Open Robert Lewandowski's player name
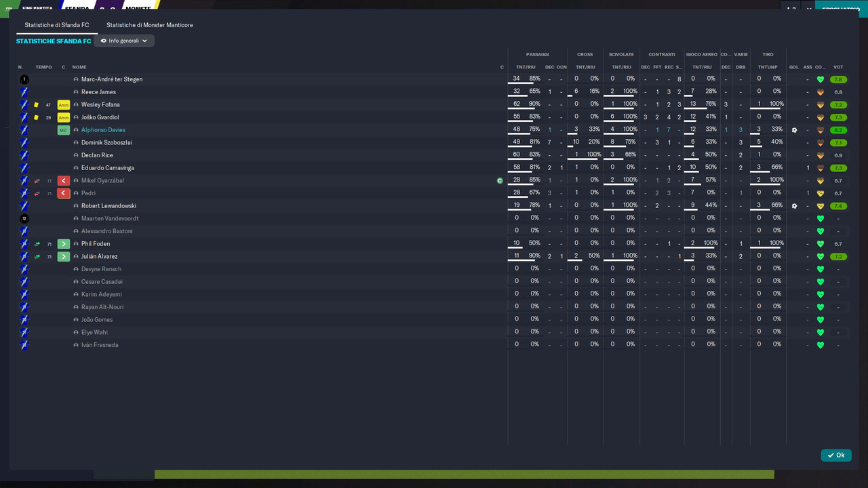Screen dimensions: 868x488 [x=108, y=206]
